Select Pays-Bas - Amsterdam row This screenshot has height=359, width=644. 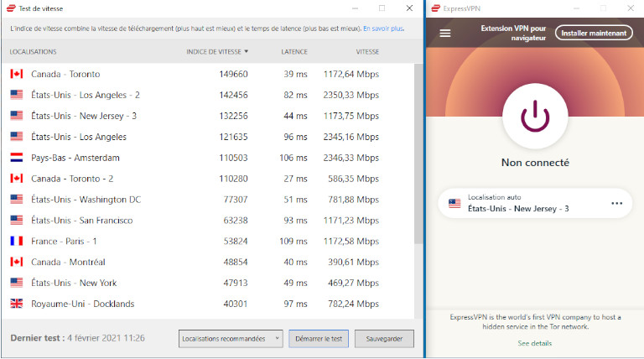click(207, 158)
